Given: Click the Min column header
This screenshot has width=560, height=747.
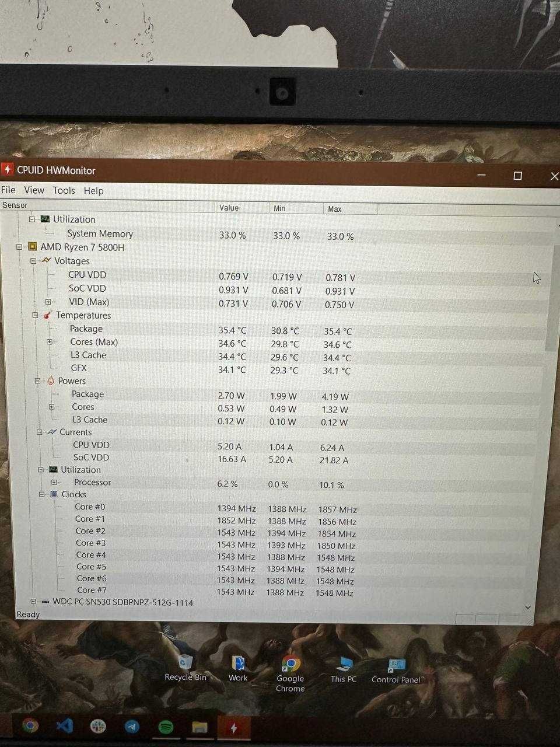Looking at the screenshot, I should coord(296,208).
